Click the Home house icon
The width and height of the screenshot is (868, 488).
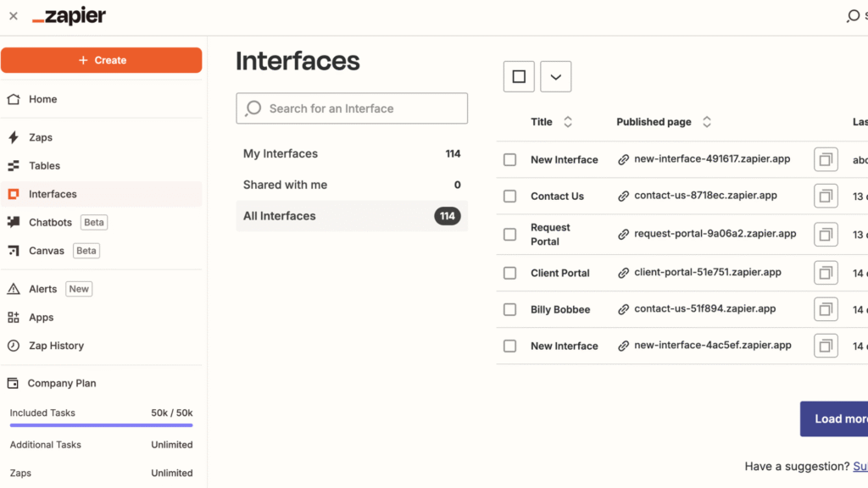pos(14,99)
